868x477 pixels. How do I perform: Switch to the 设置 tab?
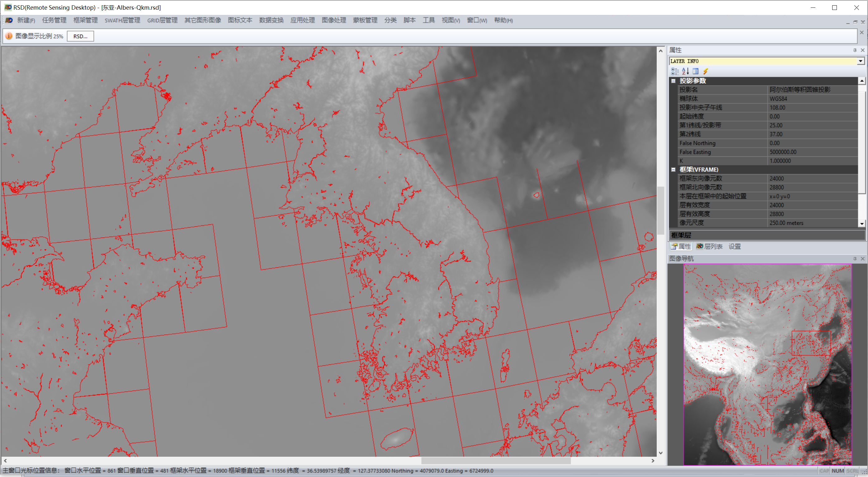[x=734, y=246]
